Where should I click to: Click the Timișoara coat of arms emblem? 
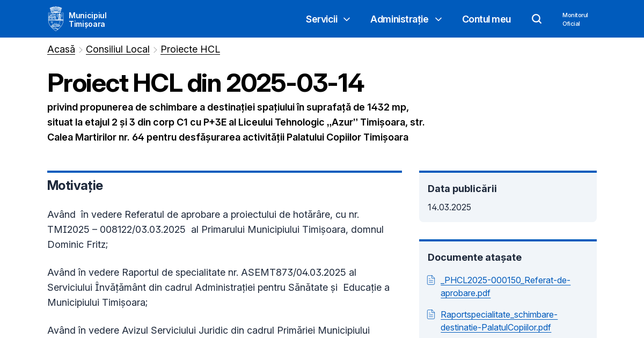pos(56,18)
